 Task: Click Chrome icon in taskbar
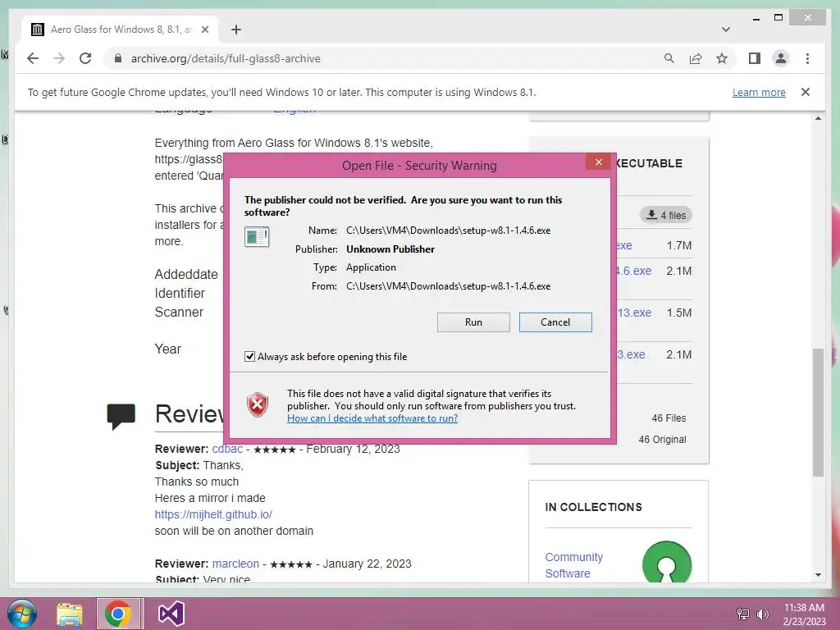118,614
